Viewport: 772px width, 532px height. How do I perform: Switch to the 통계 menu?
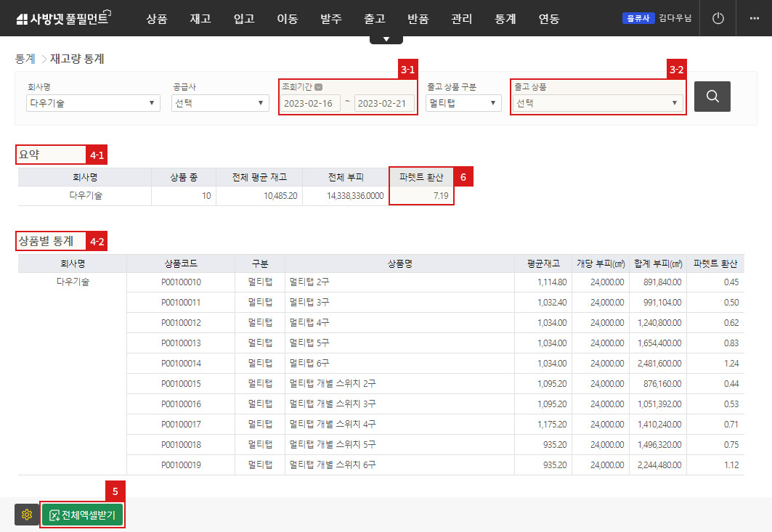(x=505, y=20)
